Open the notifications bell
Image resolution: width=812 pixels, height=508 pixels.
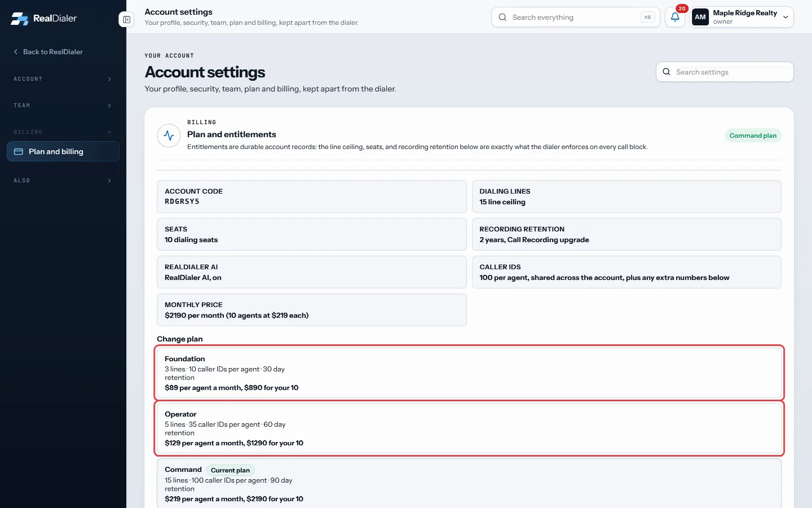pyautogui.click(x=675, y=17)
